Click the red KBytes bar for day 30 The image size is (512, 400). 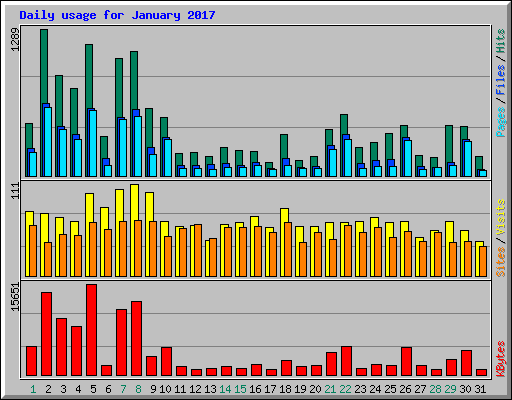click(467, 363)
